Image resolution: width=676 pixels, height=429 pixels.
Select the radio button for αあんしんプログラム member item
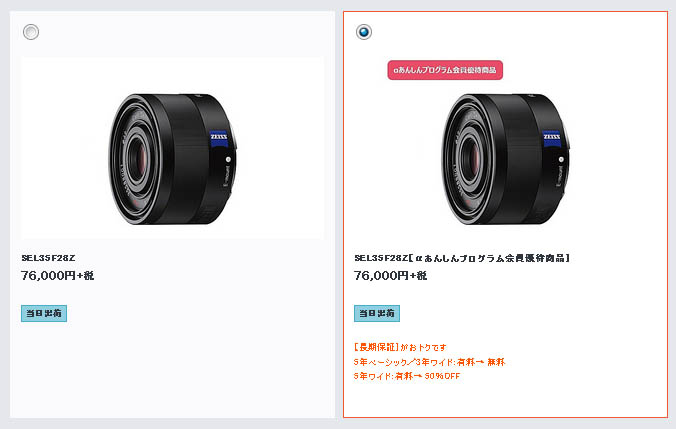(x=364, y=32)
